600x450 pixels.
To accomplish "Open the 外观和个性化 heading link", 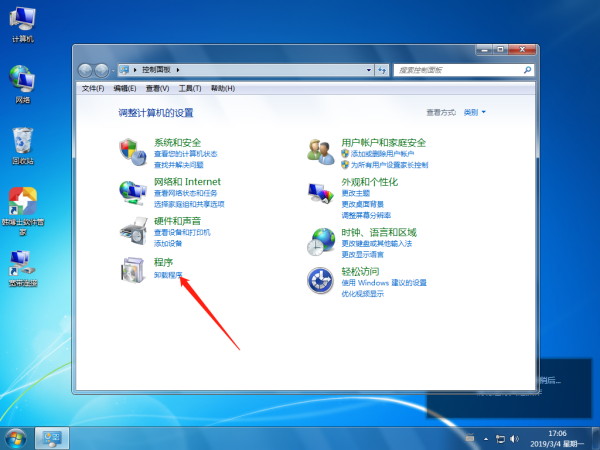I will coord(370,182).
